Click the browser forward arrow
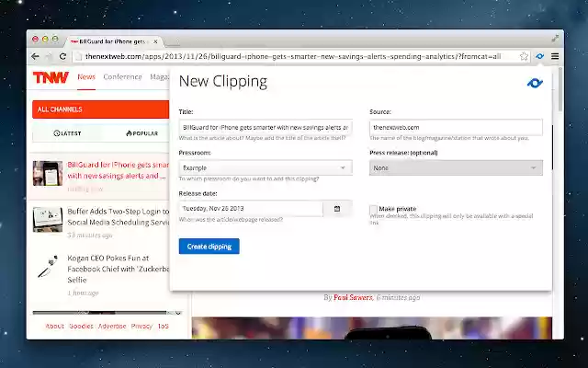Screen dimensions: 588x368 click(x=49, y=56)
